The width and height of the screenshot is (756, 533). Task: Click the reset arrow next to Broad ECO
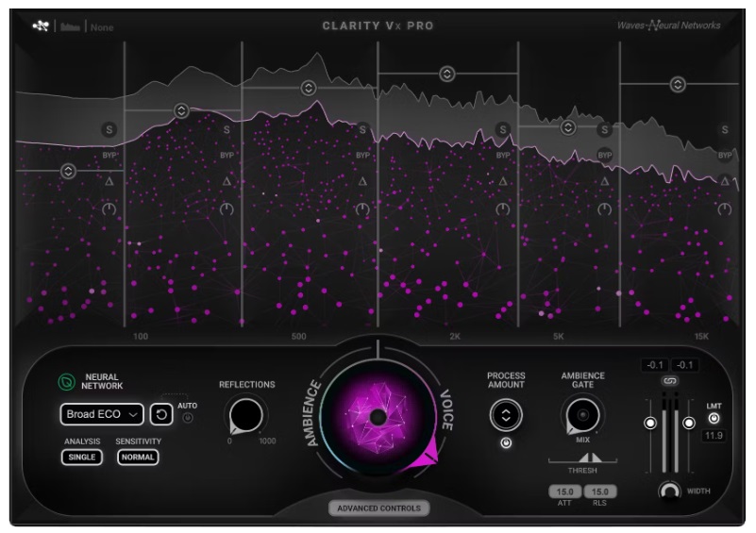(x=161, y=414)
